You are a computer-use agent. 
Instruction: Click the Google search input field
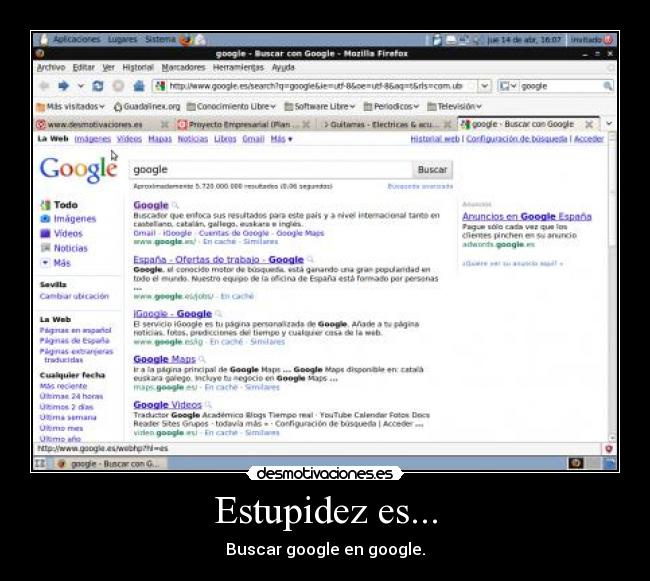click(x=271, y=169)
